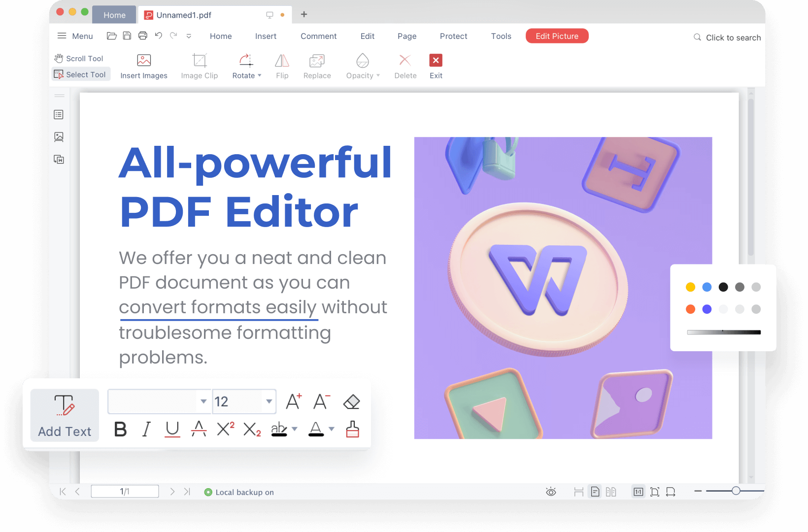Expand the Rotate dropdown arrow
Image resolution: width=808 pixels, height=532 pixels.
pyautogui.click(x=260, y=76)
